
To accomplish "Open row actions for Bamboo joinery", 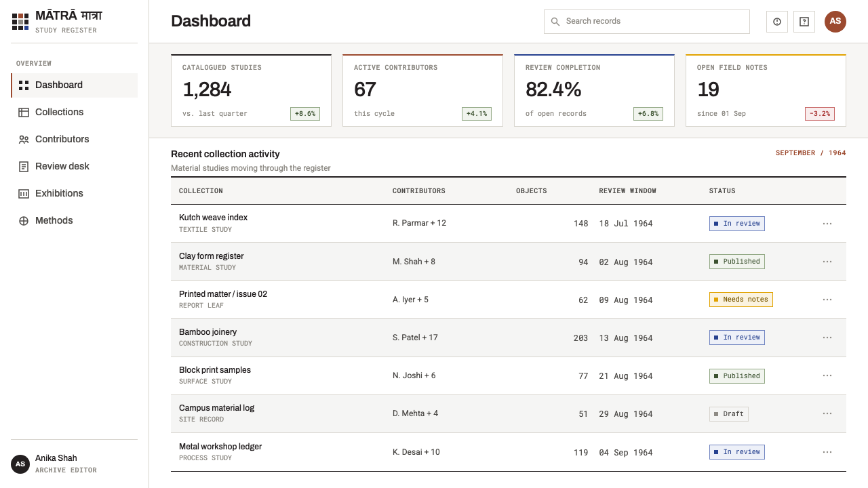I will point(827,338).
